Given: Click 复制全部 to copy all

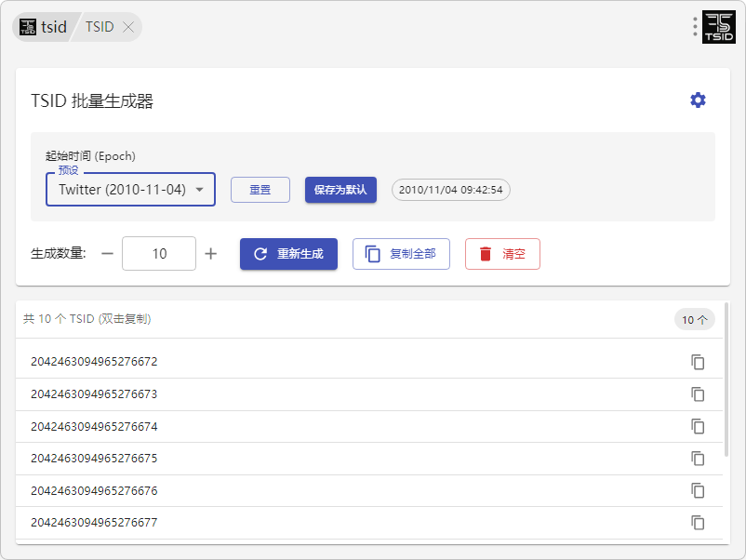Looking at the screenshot, I should pos(401,254).
